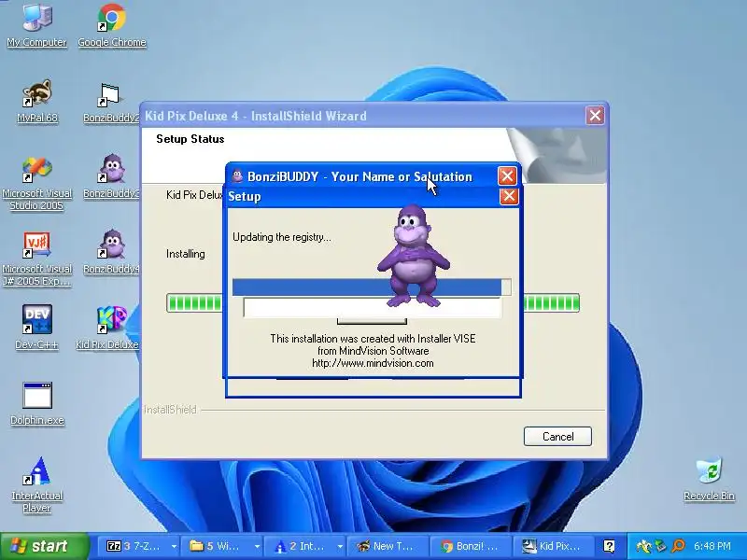Close the Setup dialog
The width and height of the screenshot is (747, 560).
click(509, 196)
